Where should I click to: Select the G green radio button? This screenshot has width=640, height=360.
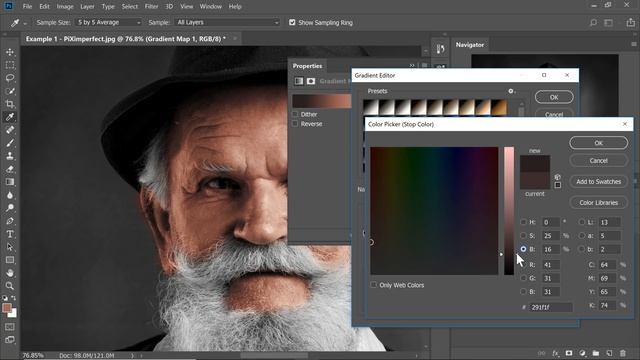tap(523, 278)
